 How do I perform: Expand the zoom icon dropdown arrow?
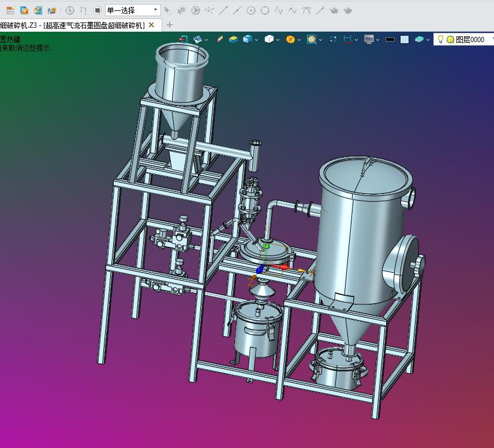321,40
